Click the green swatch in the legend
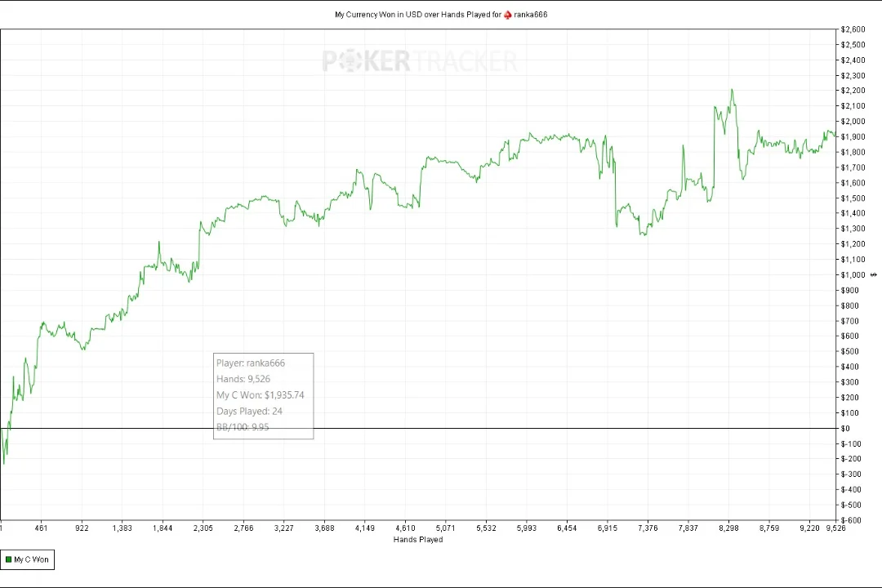The height and width of the screenshot is (588, 882). (8, 559)
